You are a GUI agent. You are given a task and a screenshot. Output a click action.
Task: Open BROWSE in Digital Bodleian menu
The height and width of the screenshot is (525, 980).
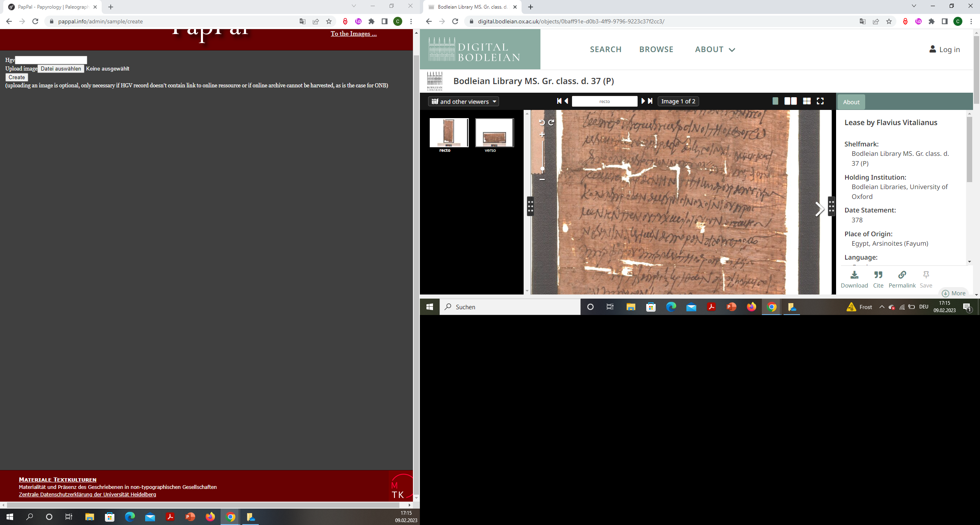point(656,49)
